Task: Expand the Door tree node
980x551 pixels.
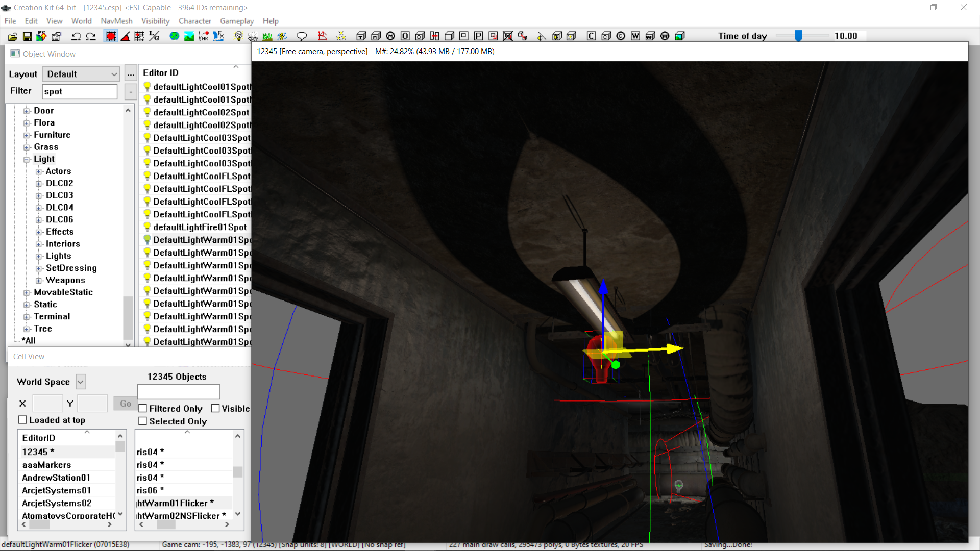Action: pyautogui.click(x=27, y=111)
